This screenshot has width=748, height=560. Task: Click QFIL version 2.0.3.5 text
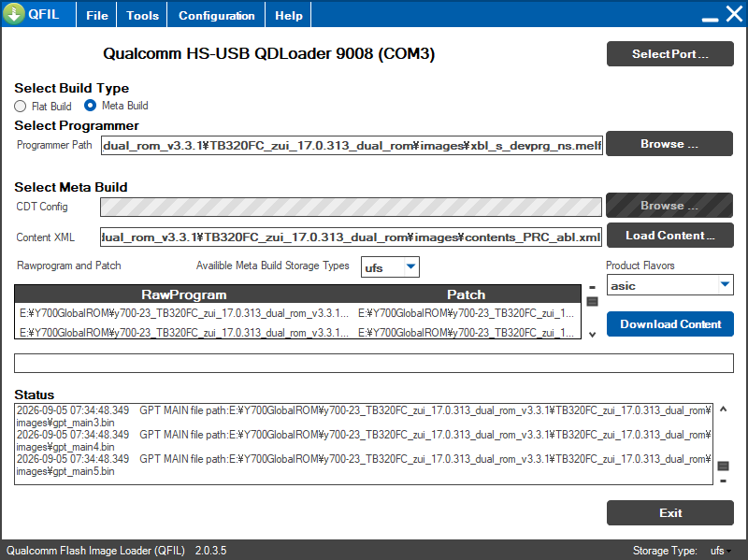(x=211, y=551)
